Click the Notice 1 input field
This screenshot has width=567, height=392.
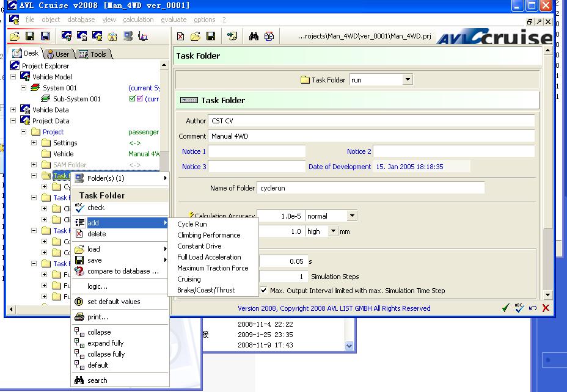tap(257, 151)
